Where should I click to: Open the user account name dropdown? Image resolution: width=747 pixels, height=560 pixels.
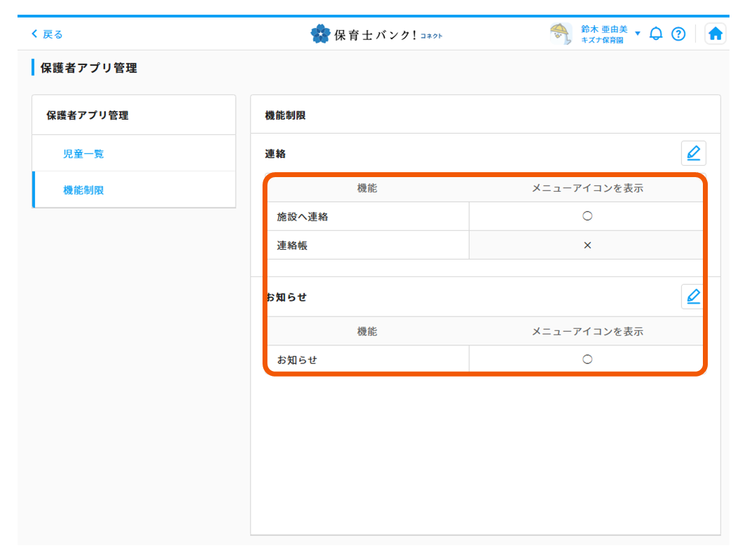tap(604, 29)
